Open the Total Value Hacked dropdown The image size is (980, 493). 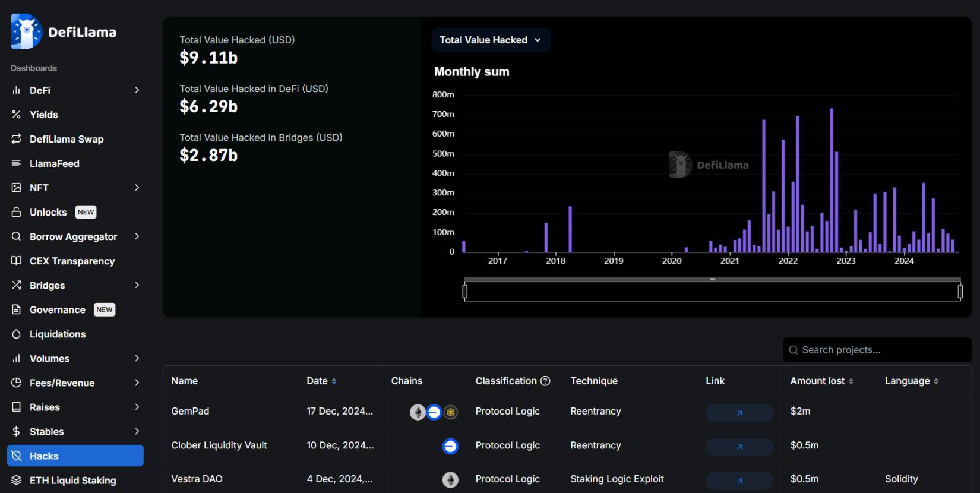pyautogui.click(x=491, y=40)
